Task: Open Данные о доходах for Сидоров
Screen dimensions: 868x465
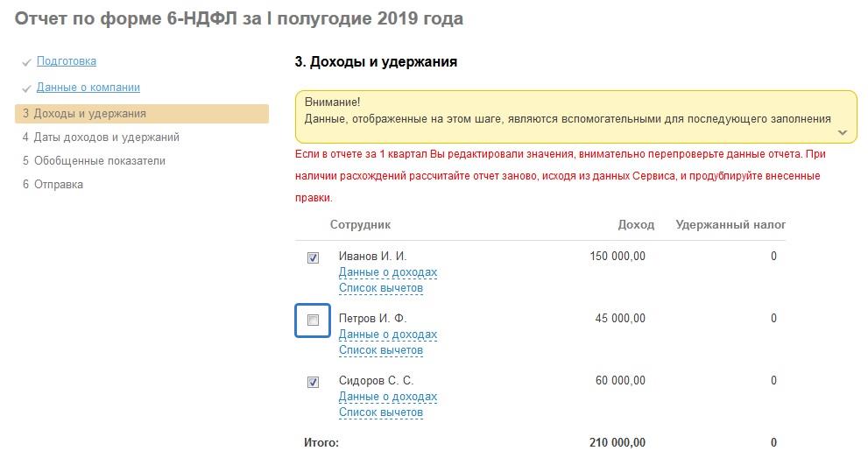Action: 387,397
